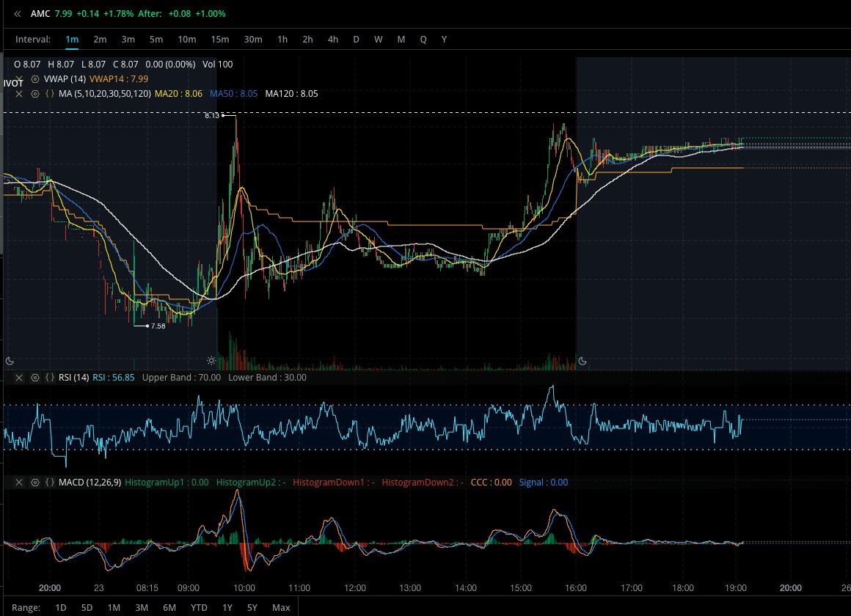Remove the RSI indicator with X icon
Viewport: 851px width, 616px height.
19,378
